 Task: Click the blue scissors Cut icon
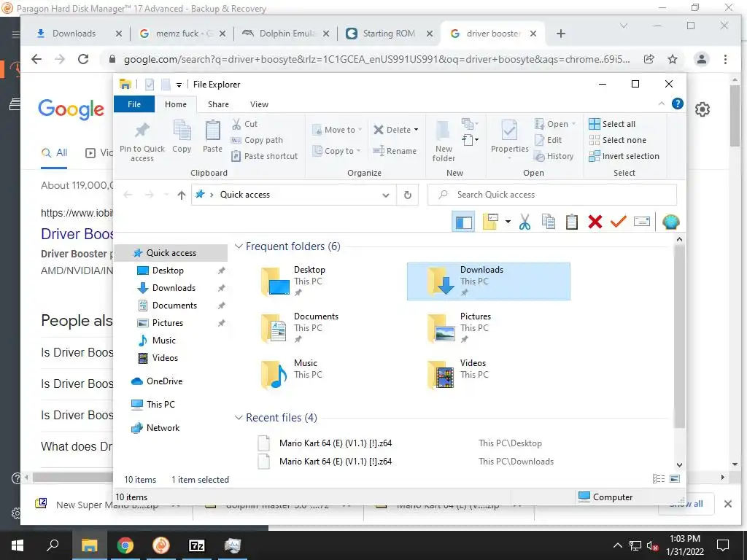tap(525, 222)
